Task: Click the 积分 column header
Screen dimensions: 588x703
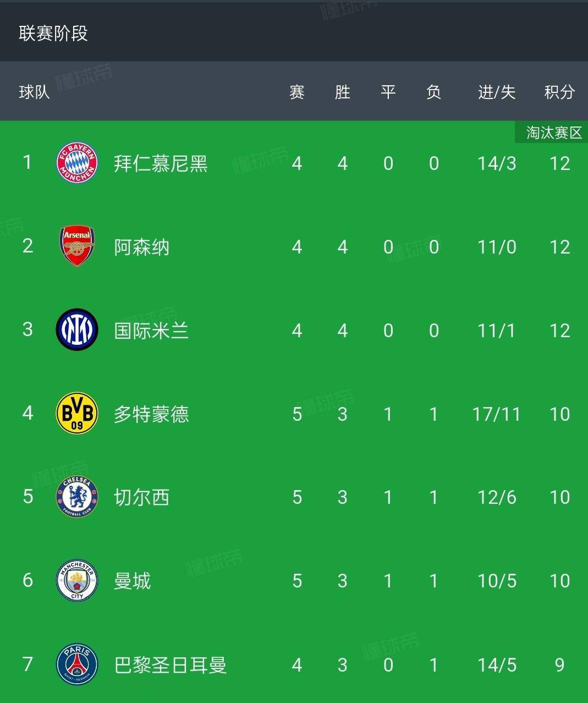Action: (x=559, y=92)
